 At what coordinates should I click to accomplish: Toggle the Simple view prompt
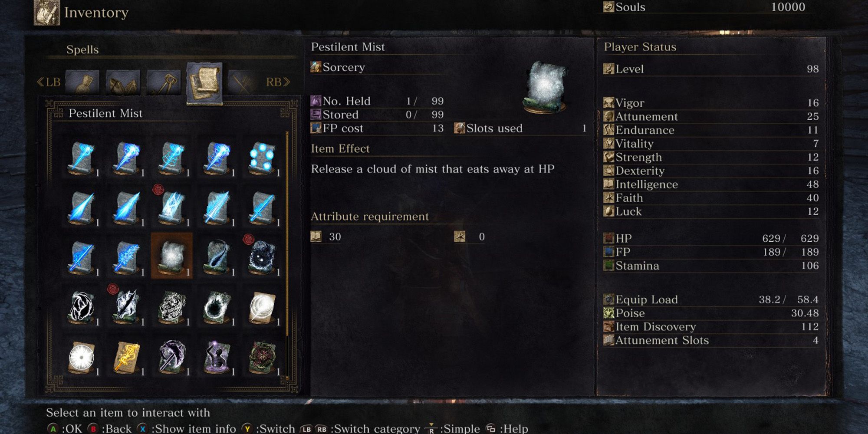453,428
